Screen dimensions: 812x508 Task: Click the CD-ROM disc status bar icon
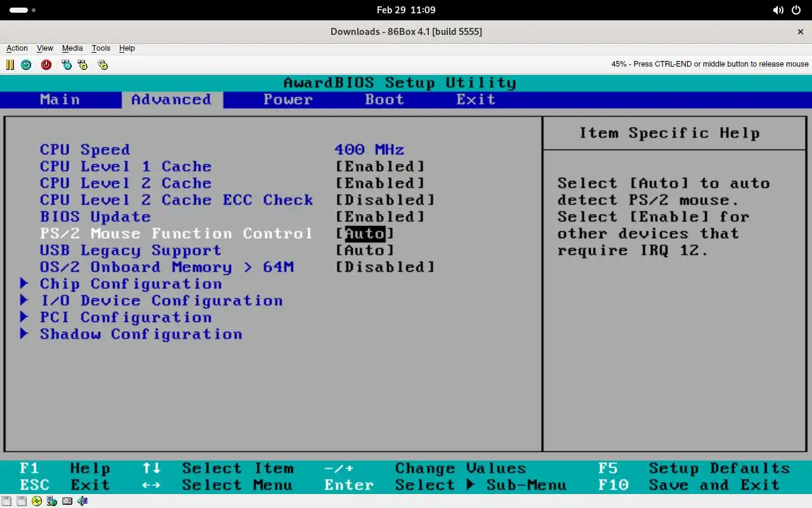(x=37, y=501)
